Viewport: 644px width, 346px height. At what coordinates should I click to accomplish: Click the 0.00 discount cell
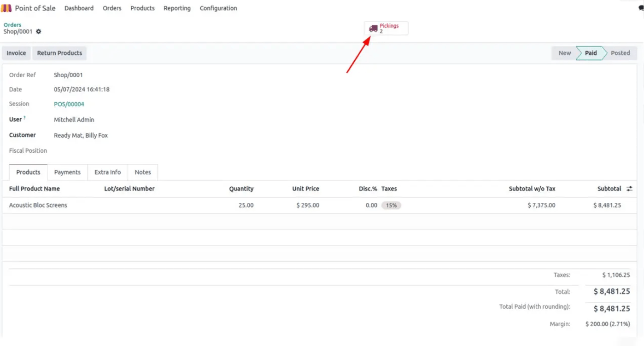coord(371,205)
